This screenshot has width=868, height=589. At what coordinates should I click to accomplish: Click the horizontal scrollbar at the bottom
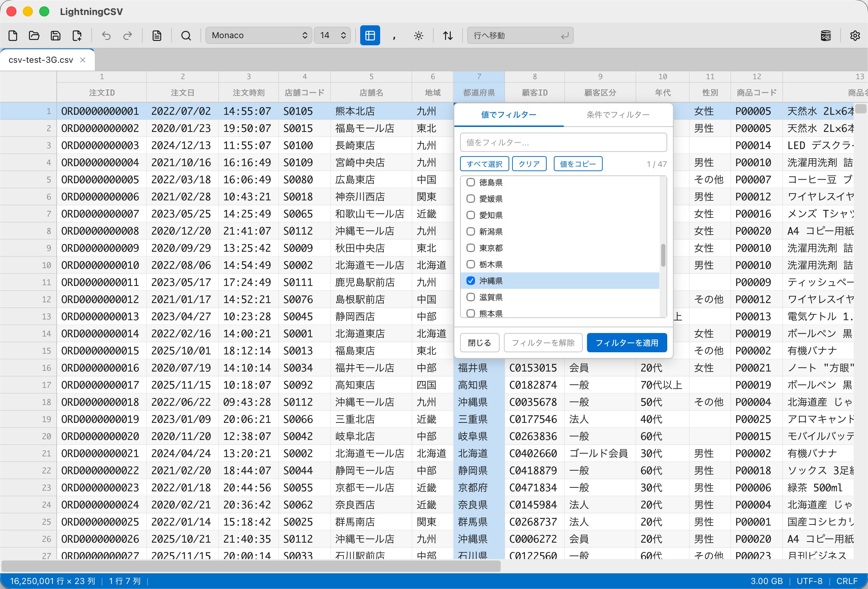pyautogui.click(x=251, y=566)
